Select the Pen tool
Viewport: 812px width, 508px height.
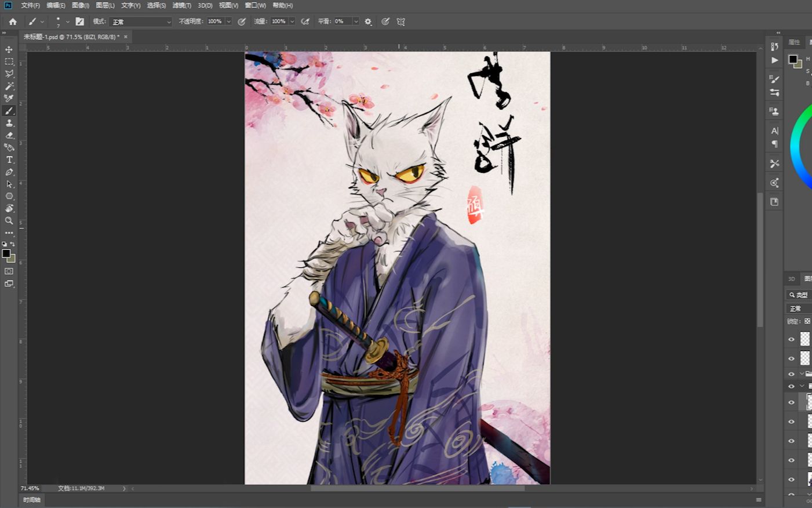[x=9, y=172]
